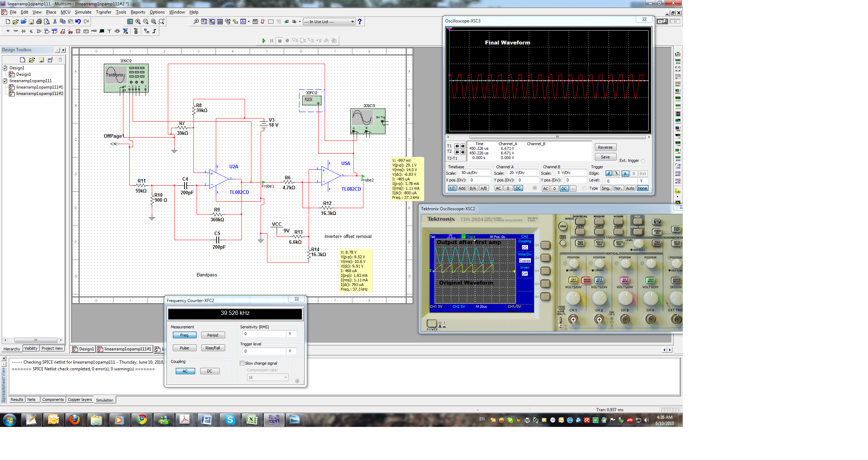Viewport: 868px width, 460px height.
Task: Edit Timebase Scale field
Action: pyautogui.click(x=475, y=173)
